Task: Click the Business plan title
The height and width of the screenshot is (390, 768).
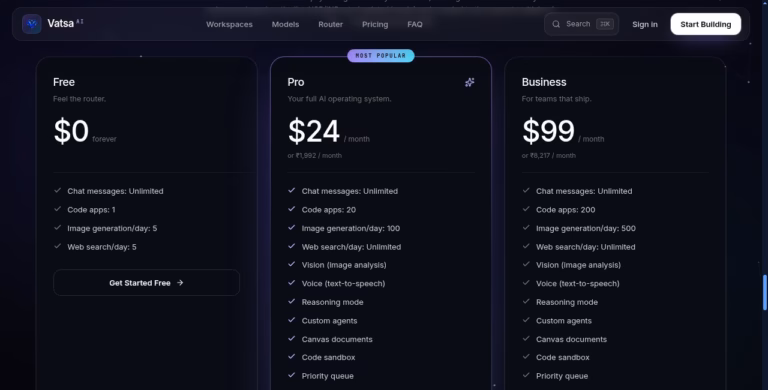Action: [x=544, y=82]
